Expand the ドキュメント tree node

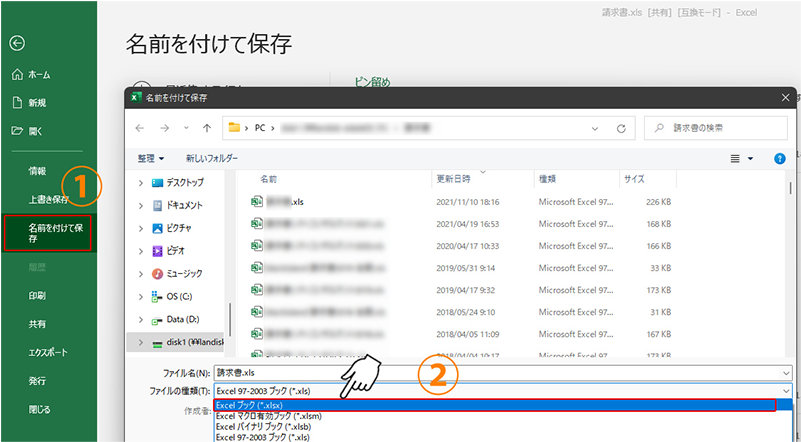pos(141,206)
